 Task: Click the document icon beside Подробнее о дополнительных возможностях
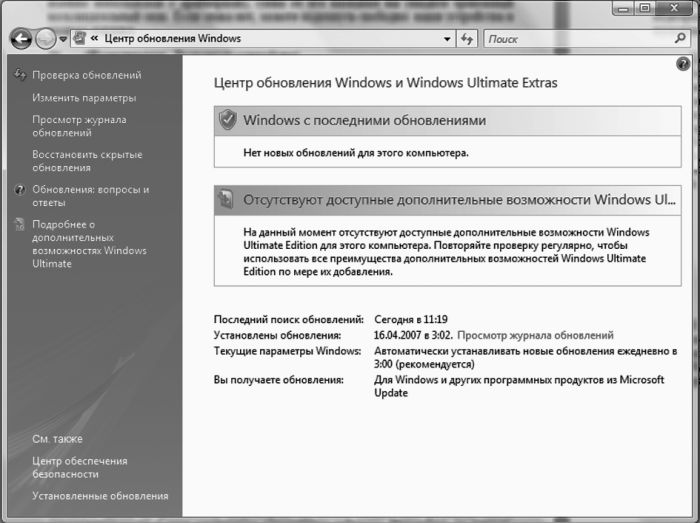coord(20,225)
